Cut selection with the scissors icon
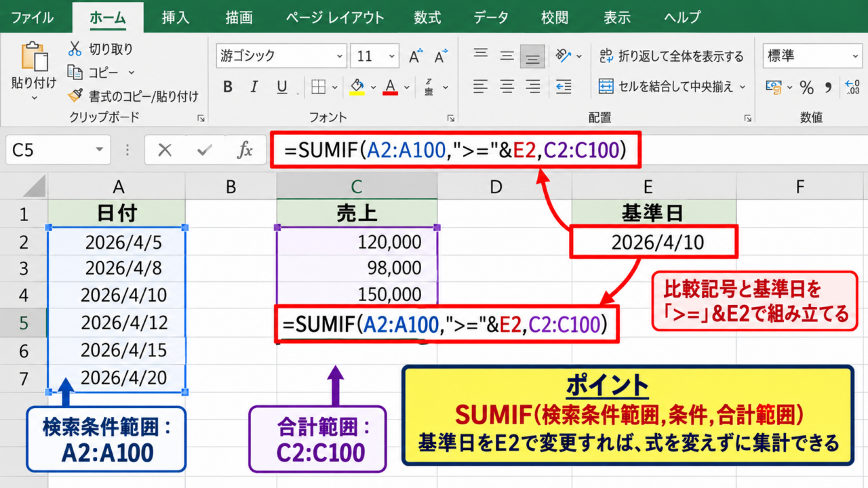 (75, 49)
